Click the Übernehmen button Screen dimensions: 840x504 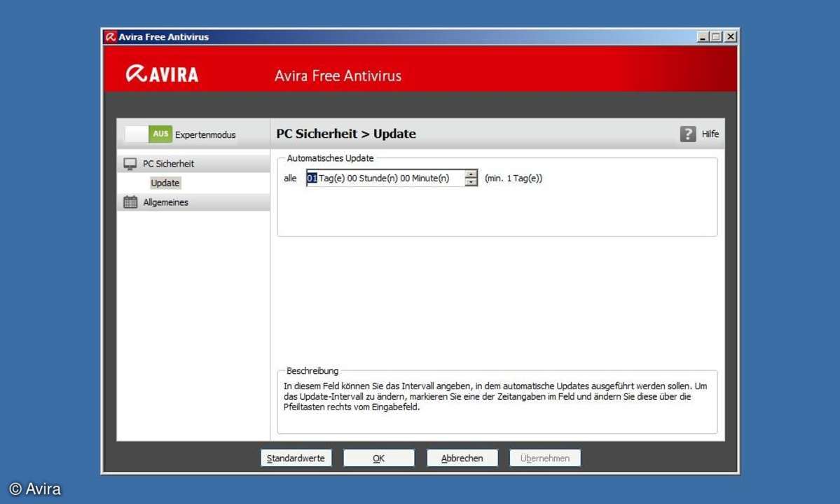coord(545,458)
